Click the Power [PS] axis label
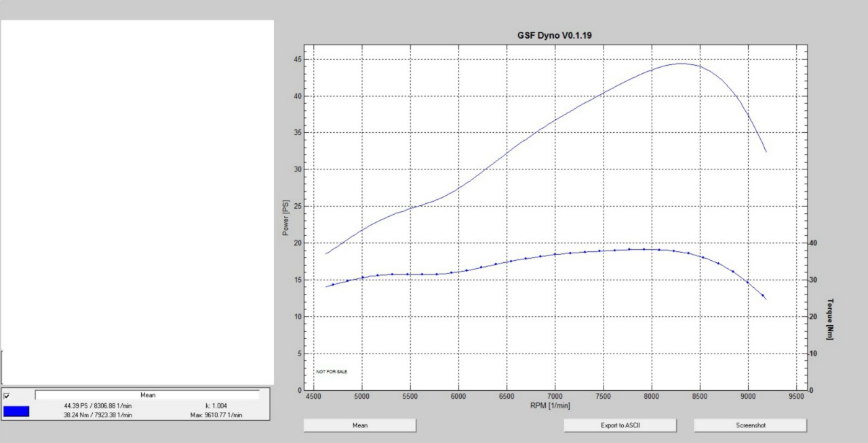868x443 pixels. click(285, 217)
